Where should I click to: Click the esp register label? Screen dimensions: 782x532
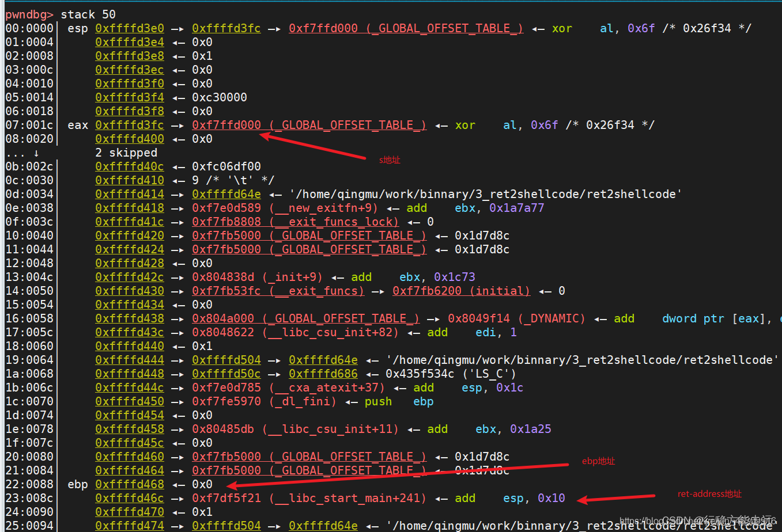pyautogui.click(x=78, y=28)
